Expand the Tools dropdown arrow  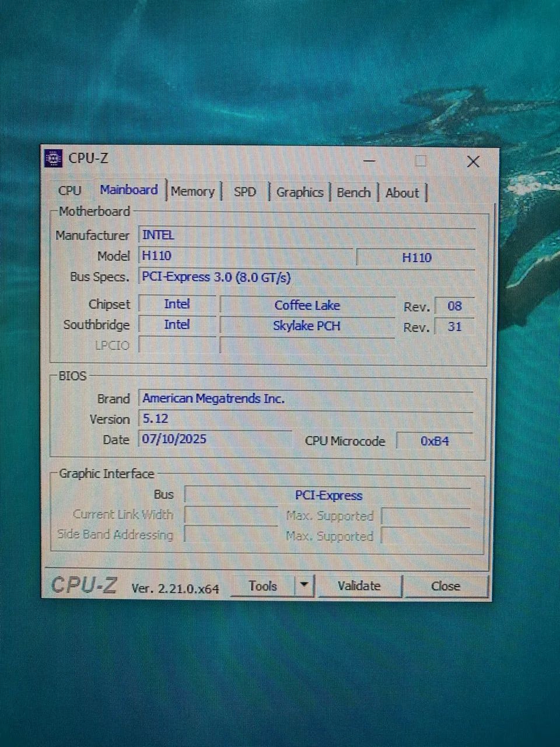click(304, 586)
